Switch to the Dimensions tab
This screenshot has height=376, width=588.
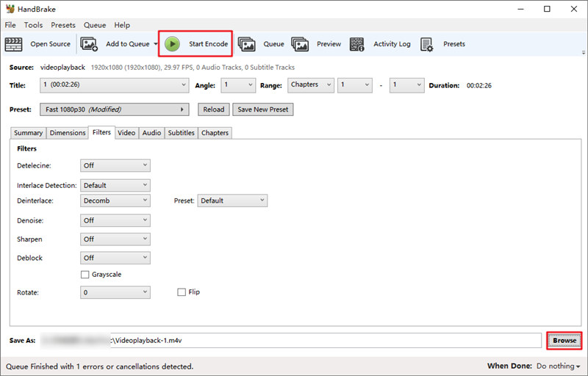pyautogui.click(x=68, y=133)
